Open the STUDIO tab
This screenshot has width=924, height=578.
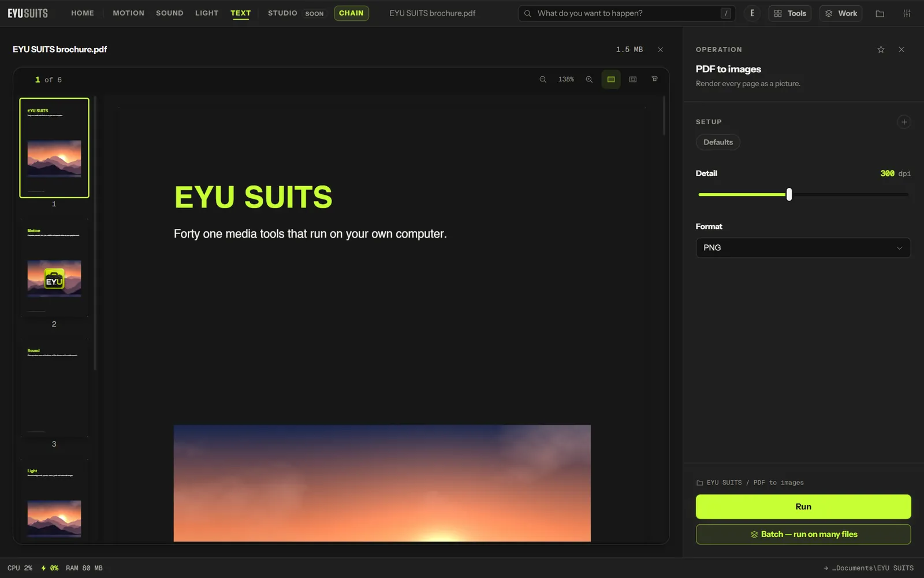tap(282, 13)
